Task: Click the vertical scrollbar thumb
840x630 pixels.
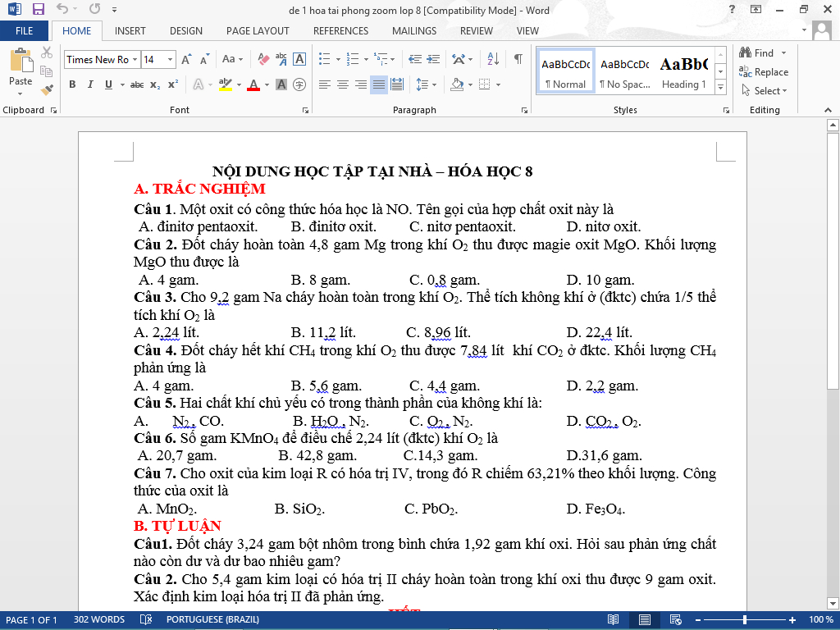Action: pos(833,262)
